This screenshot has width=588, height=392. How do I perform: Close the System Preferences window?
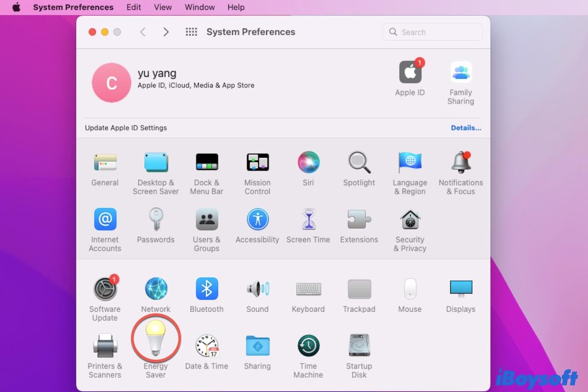click(92, 32)
